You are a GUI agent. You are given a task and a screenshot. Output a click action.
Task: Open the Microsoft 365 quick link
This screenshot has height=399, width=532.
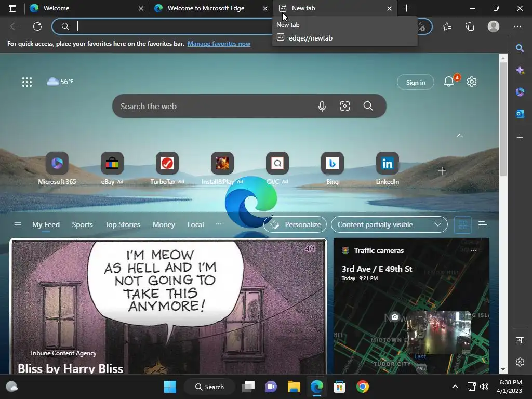tap(57, 169)
